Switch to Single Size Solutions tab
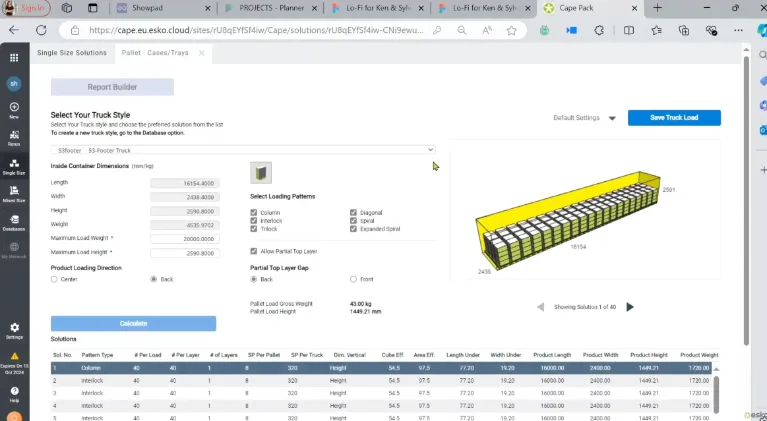 coord(71,53)
